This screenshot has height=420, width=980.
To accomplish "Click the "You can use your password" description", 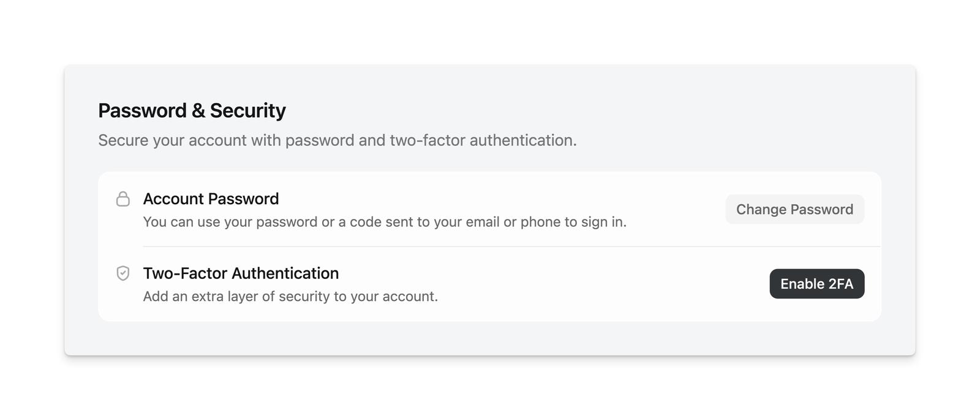I will point(384,222).
